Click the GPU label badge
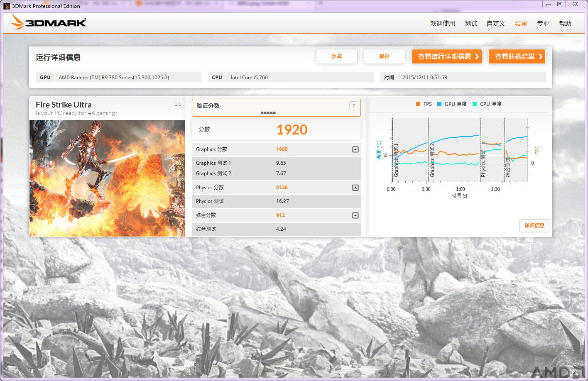The height and width of the screenshot is (381, 588). point(45,78)
